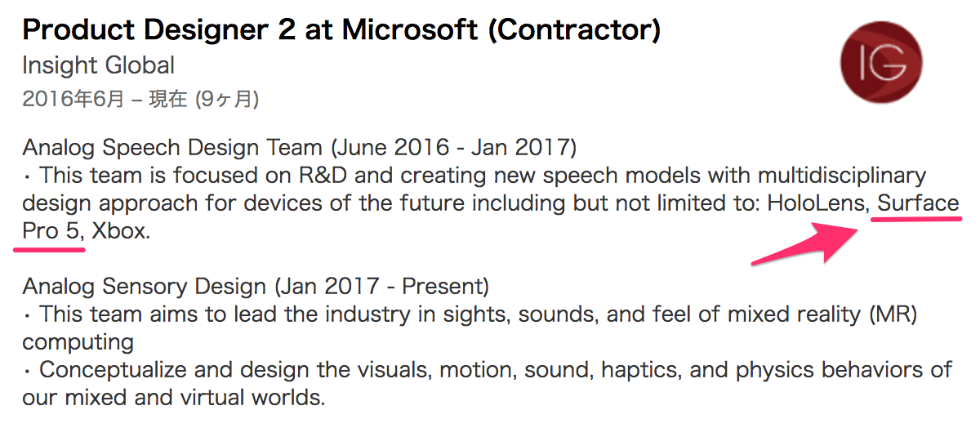Open the Insight Global company name
The width and height of the screenshot is (980, 428).
coord(98,65)
